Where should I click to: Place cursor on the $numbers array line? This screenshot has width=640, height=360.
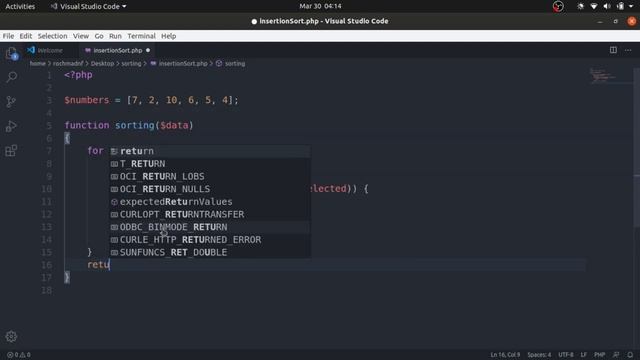(x=151, y=100)
